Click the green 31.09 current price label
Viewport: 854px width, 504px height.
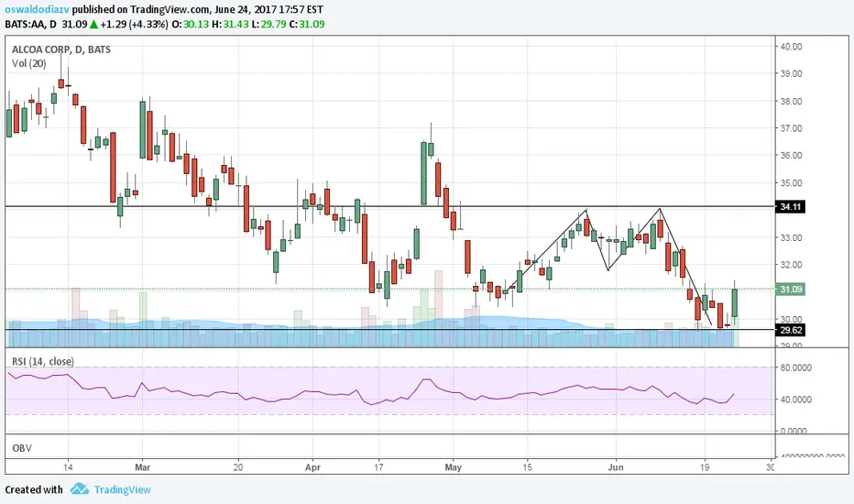790,290
